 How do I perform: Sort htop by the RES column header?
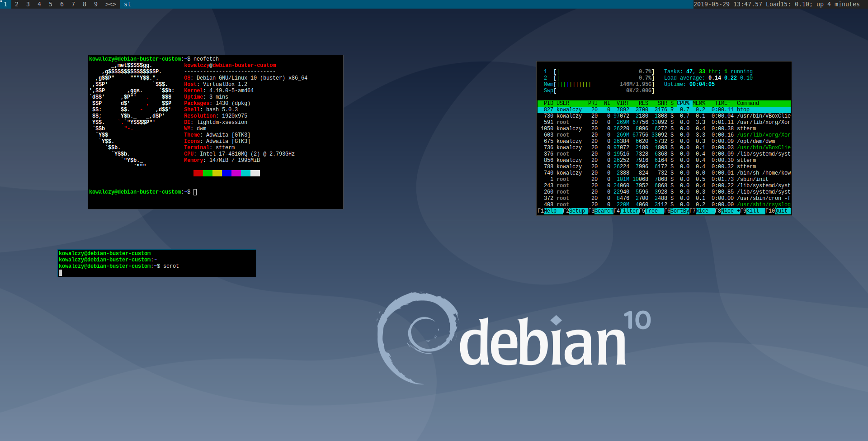[643, 104]
